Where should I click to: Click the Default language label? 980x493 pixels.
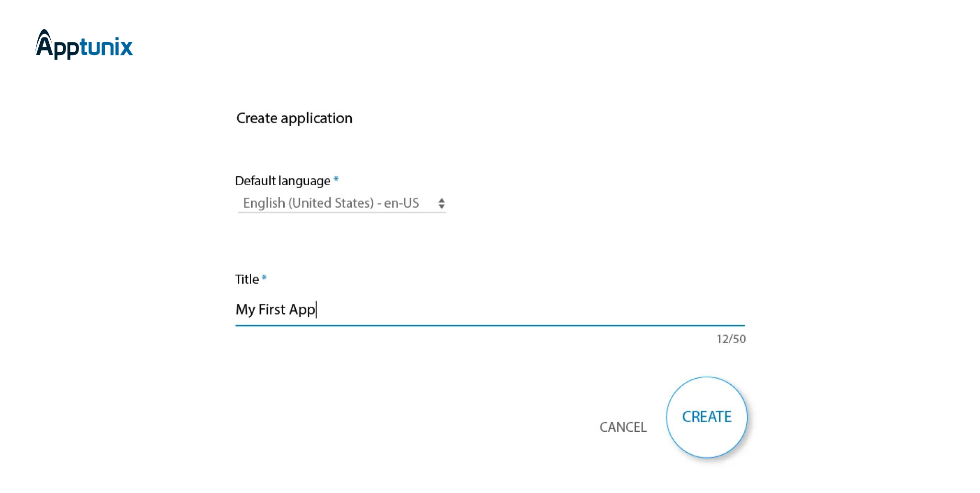click(282, 181)
